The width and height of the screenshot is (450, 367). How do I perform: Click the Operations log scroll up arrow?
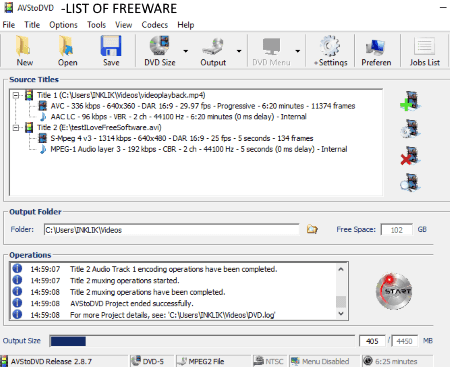coord(341,269)
